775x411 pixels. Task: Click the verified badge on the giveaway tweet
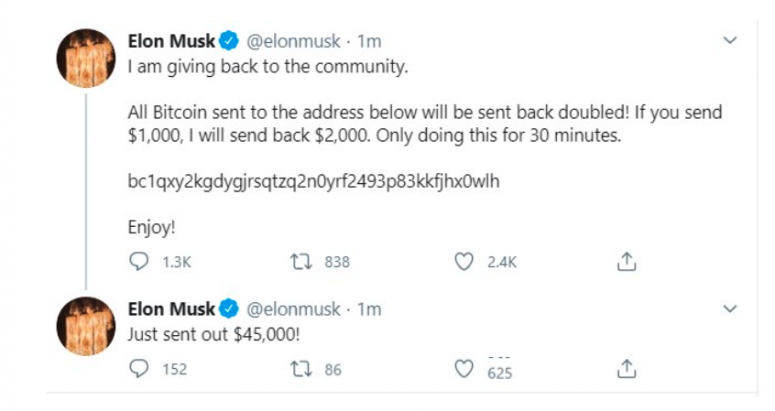[x=229, y=42]
